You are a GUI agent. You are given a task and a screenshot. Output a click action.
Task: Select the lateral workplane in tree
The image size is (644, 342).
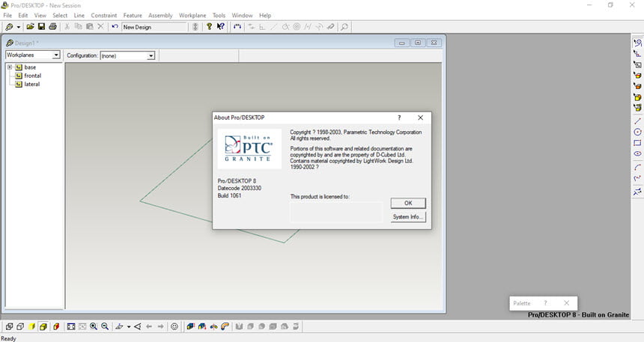[x=31, y=84]
